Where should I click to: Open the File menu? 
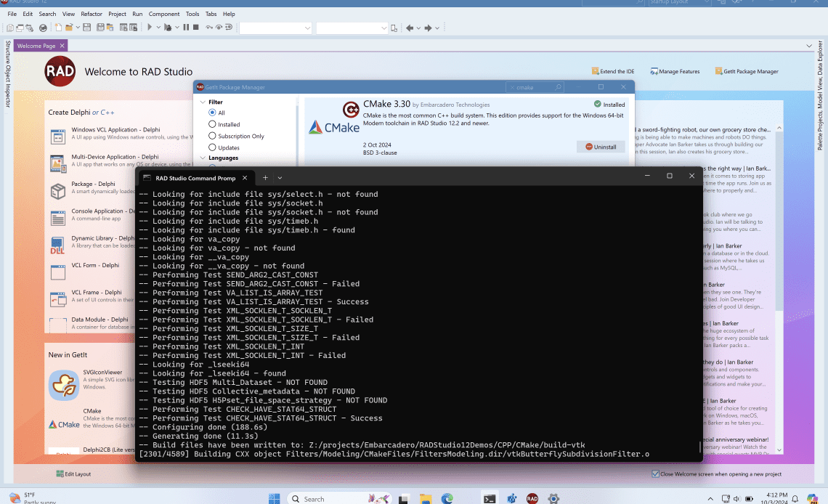[x=12, y=14]
